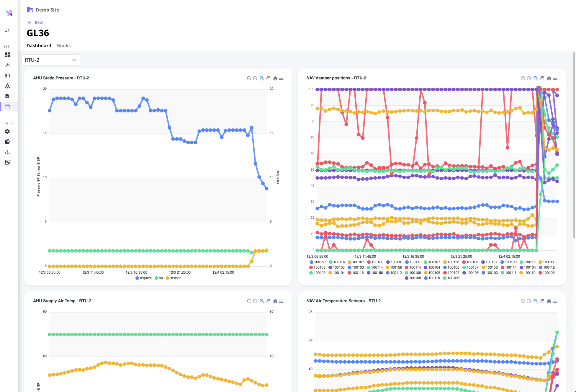The height and width of the screenshot is (392, 576).
Task: Open the devices list icon in sidebar
Action: 7,76
